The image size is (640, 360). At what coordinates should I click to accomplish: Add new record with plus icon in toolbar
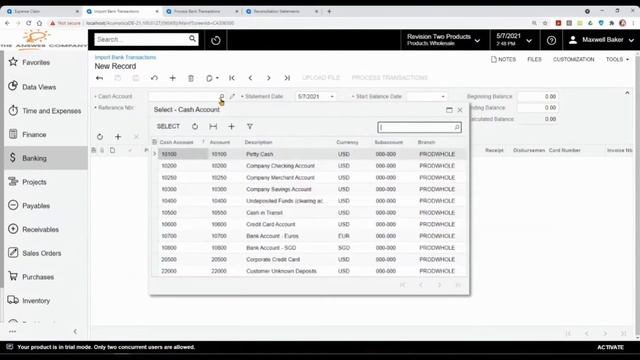tap(172, 78)
